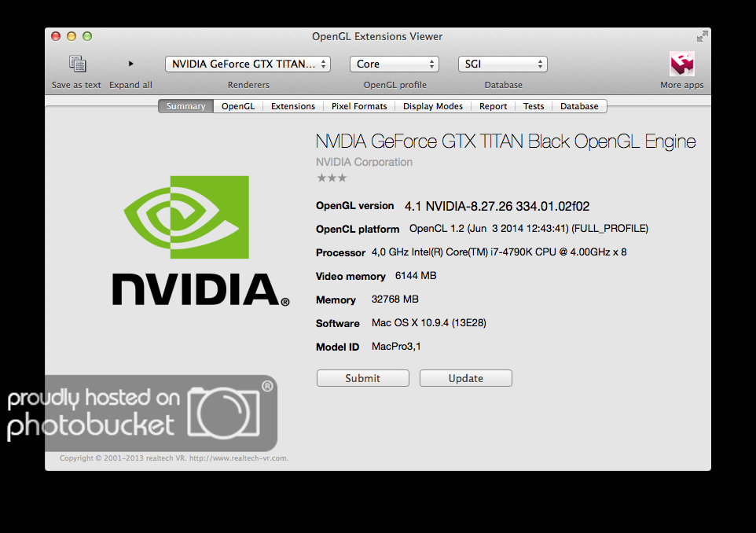Click the GeForce GTX TITAN Black heading
This screenshot has width=756, height=533.
(505, 142)
